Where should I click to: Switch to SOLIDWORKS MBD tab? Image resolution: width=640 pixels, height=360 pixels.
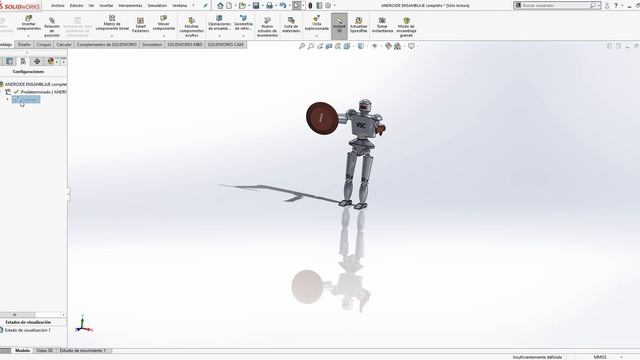[x=185, y=44]
